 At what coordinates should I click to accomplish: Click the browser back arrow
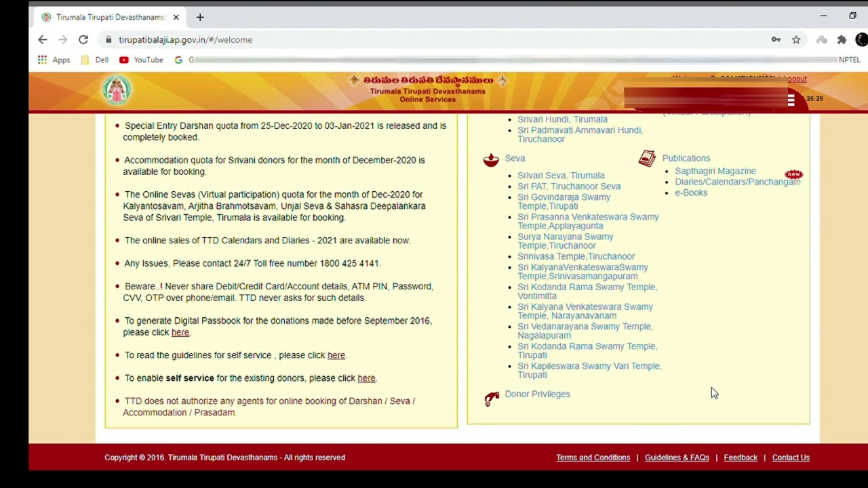(x=43, y=40)
